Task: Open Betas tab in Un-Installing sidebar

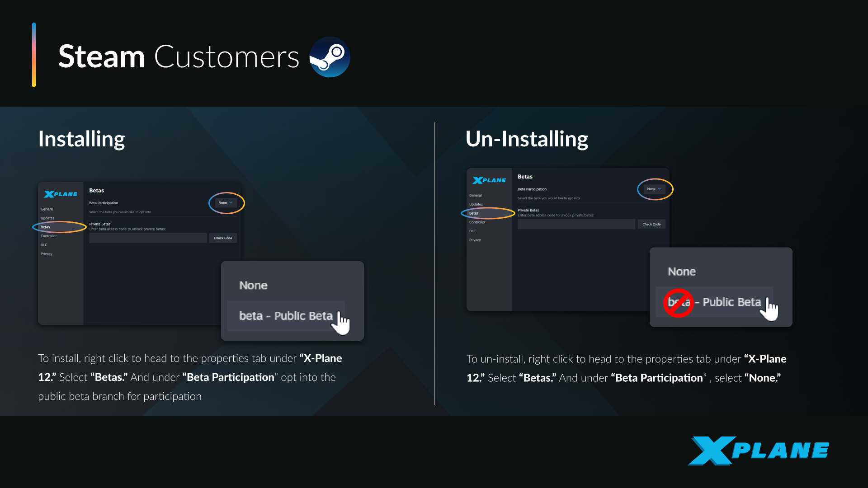Action: pos(474,213)
